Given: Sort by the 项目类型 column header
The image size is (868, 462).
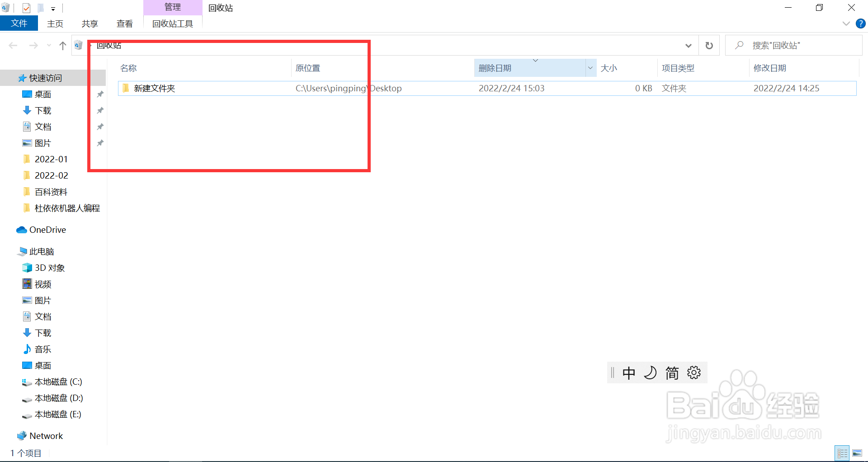Looking at the screenshot, I should [x=678, y=68].
